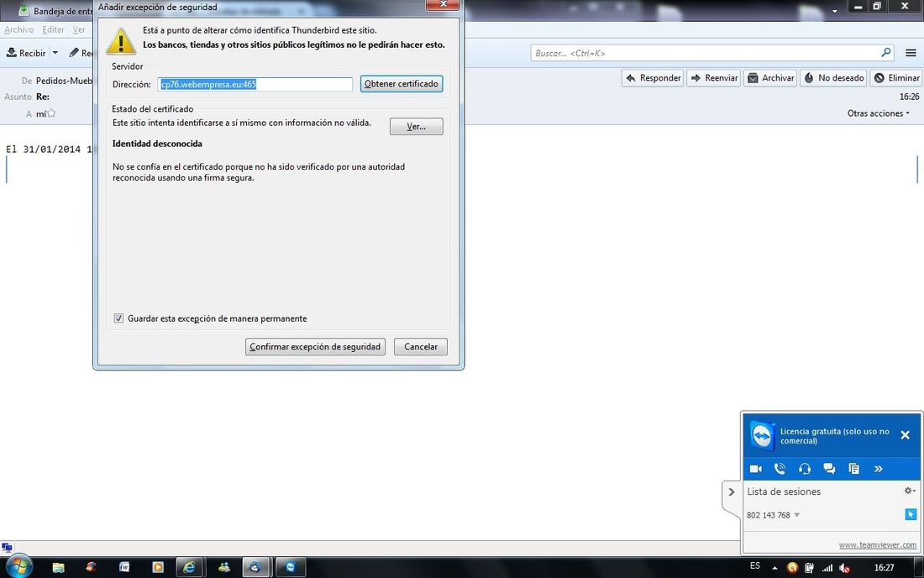Expand more TeamViewer tools with double chevron
924x578 pixels.
click(x=879, y=469)
